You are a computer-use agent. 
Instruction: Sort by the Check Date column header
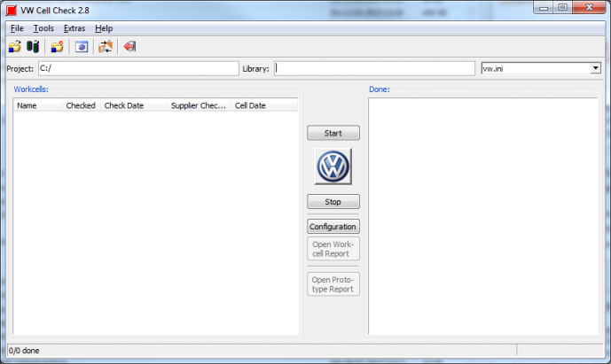(x=134, y=105)
